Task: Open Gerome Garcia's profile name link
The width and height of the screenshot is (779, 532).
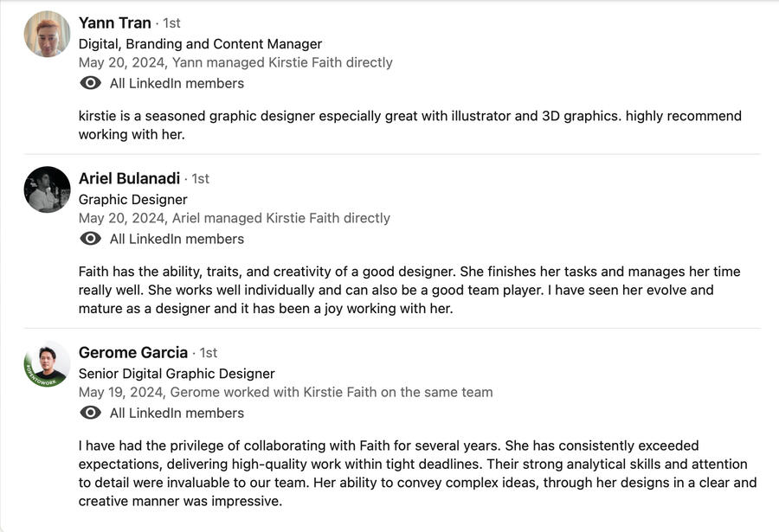Action: [132, 352]
